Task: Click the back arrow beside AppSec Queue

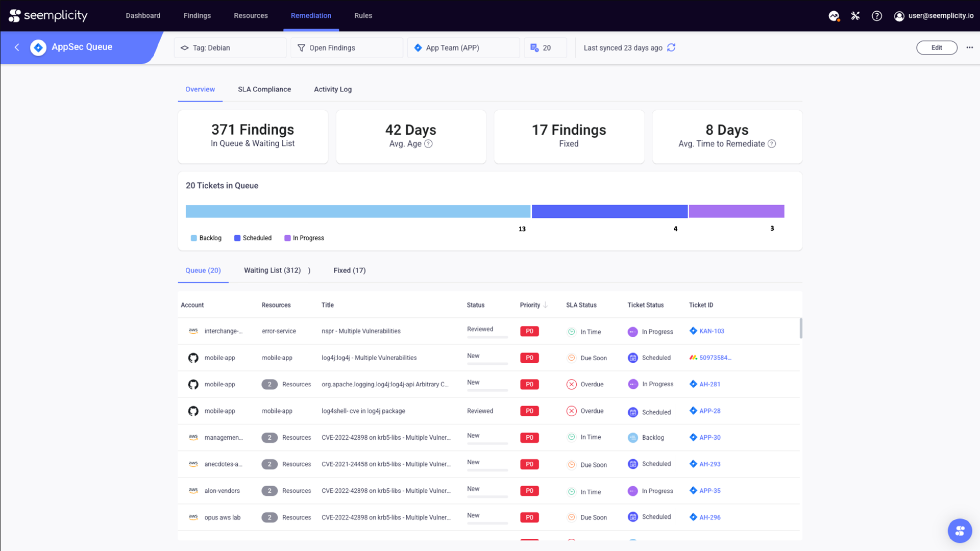Action: coord(17,47)
